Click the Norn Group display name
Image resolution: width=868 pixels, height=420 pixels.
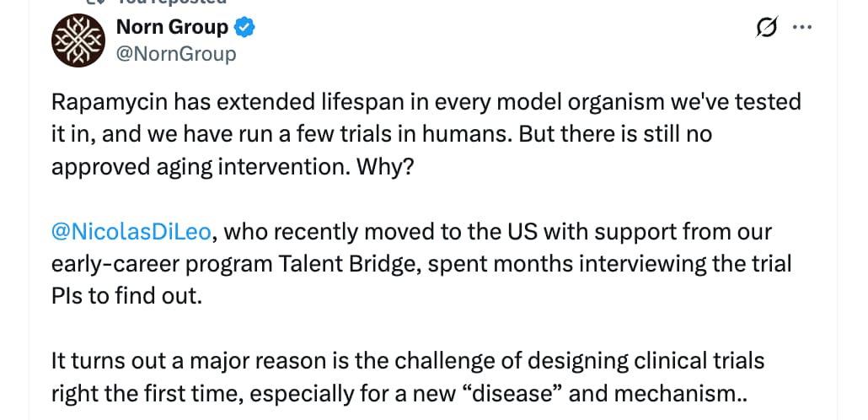pos(172,28)
